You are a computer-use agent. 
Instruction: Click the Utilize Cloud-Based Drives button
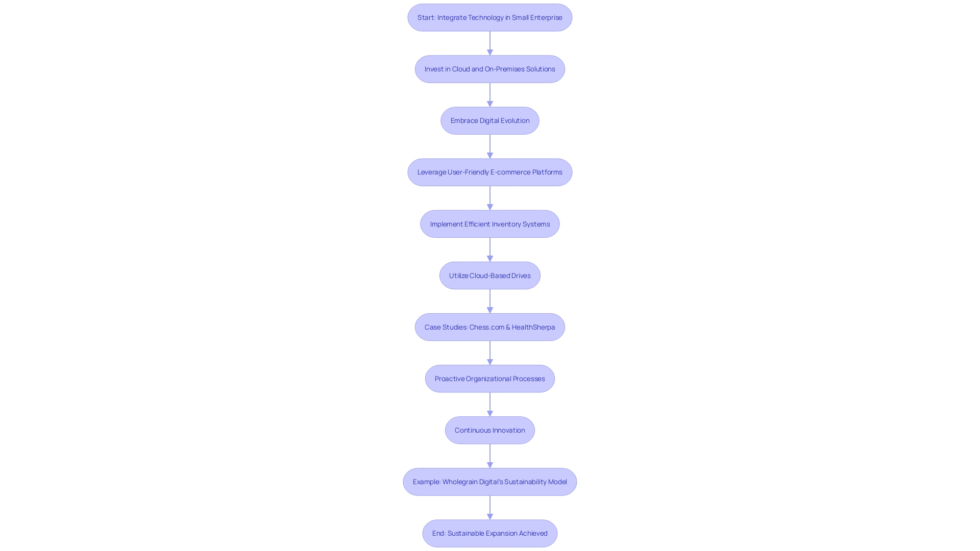[489, 274]
